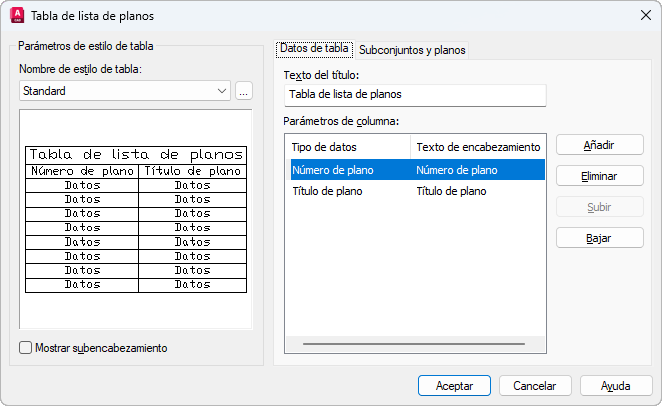Close the Tabla de lista de planos dialog
The height and width of the screenshot is (406, 662).
point(643,15)
